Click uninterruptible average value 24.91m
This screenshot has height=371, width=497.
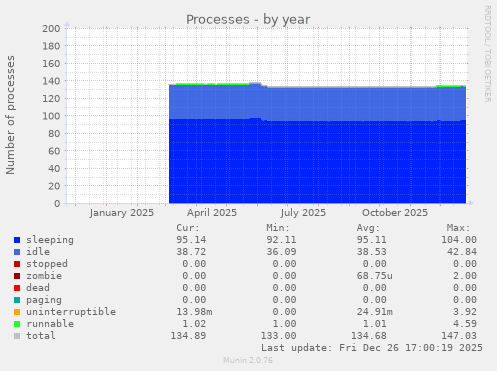375,312
